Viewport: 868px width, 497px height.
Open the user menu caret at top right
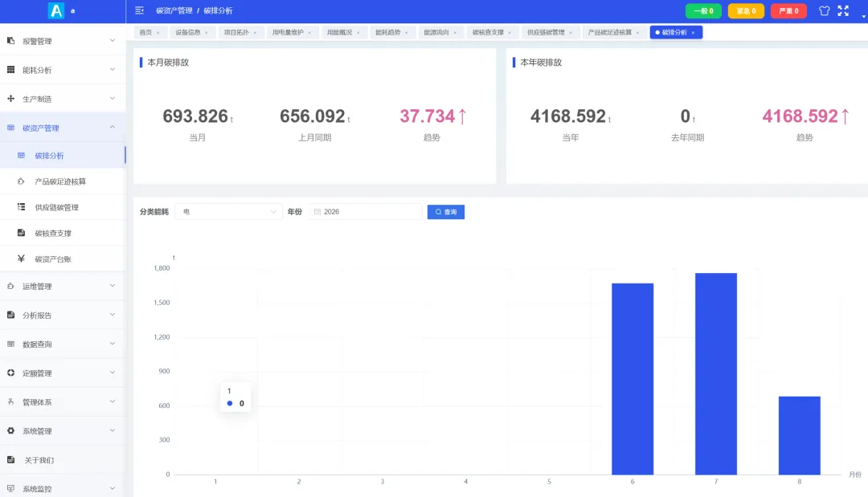(x=863, y=16)
